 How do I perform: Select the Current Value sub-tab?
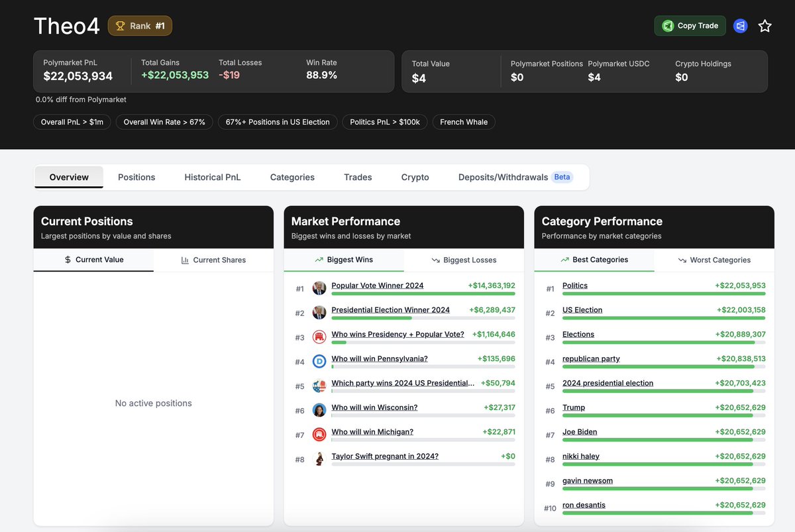(93, 260)
